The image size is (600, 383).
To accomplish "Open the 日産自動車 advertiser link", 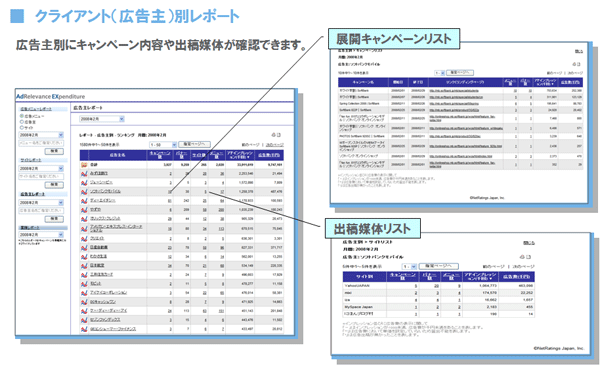I will (99, 248).
